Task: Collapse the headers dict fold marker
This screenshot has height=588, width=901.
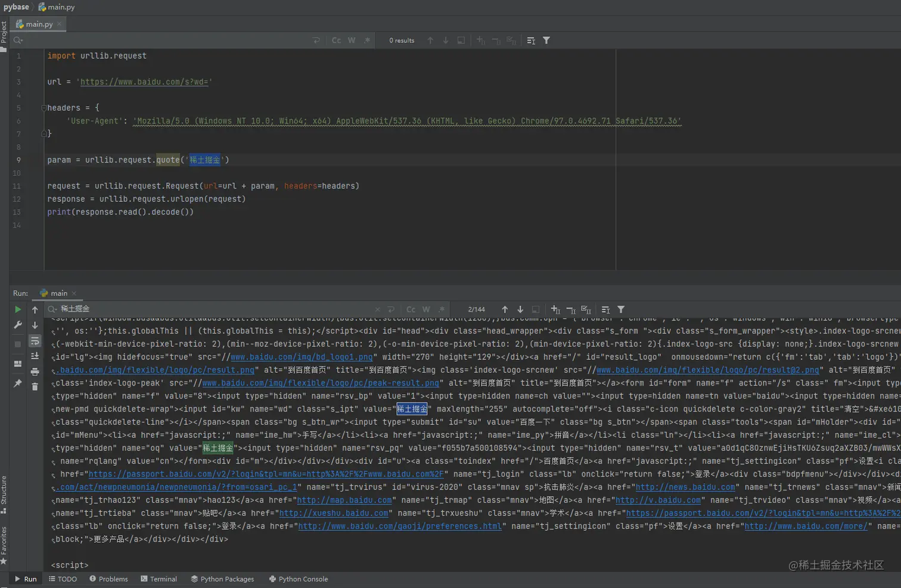Action: [44, 108]
